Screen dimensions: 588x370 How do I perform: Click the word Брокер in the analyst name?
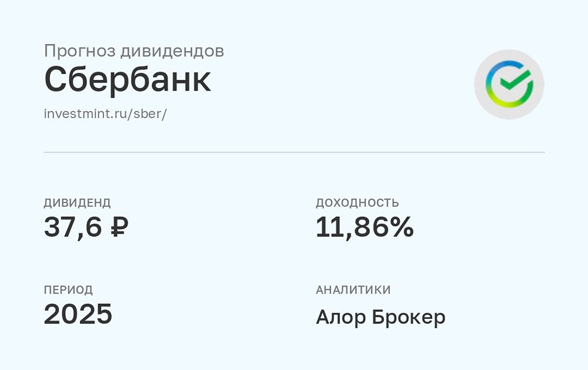pos(409,317)
